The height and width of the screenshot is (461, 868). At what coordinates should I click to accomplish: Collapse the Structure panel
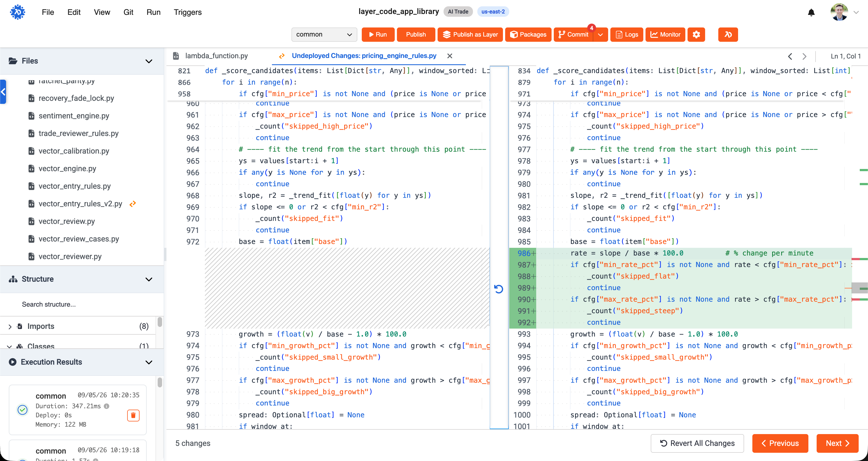click(149, 279)
